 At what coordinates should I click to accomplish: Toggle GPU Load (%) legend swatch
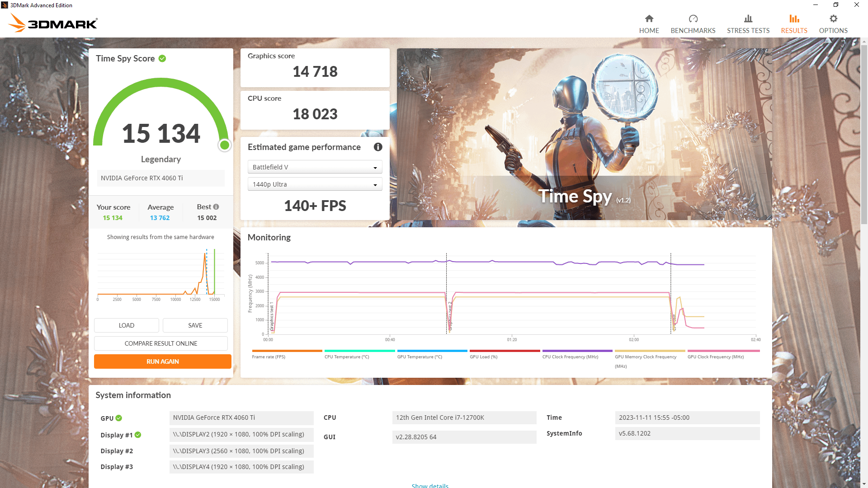point(505,351)
